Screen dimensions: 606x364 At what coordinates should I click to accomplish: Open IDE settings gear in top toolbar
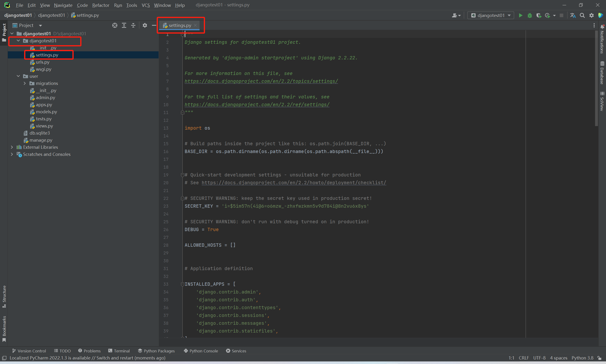point(592,15)
